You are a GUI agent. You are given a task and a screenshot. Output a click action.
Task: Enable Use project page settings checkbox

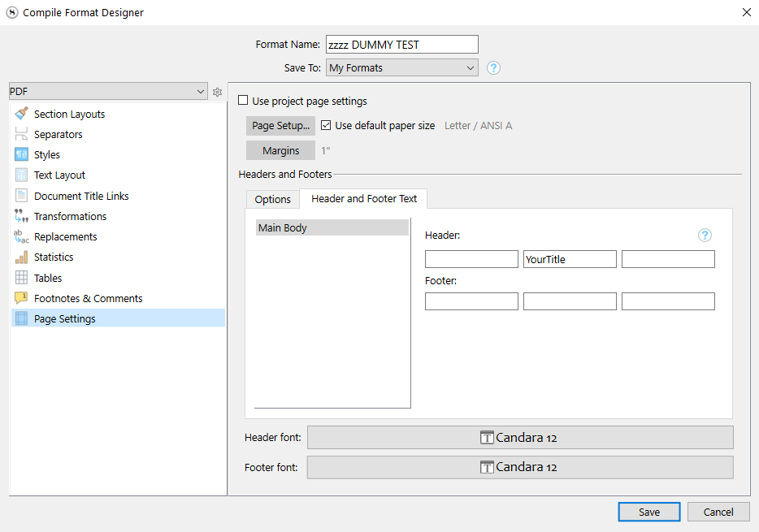coord(243,102)
